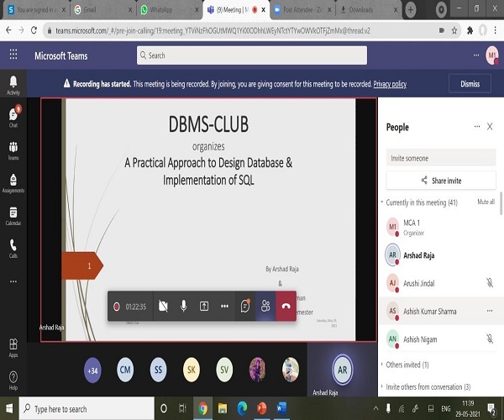Open People panel more options
This screenshot has width=504, height=420.
click(477, 127)
